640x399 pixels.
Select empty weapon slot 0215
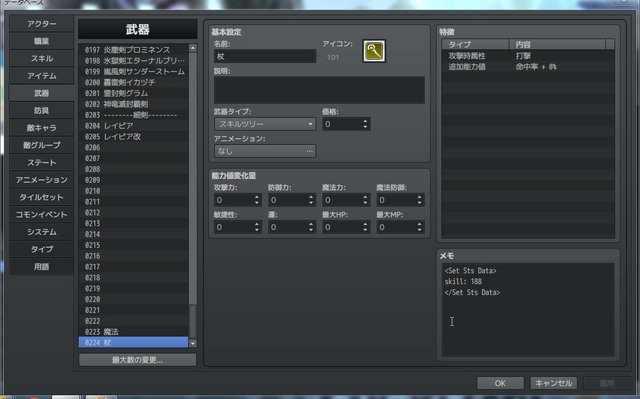(x=133, y=245)
